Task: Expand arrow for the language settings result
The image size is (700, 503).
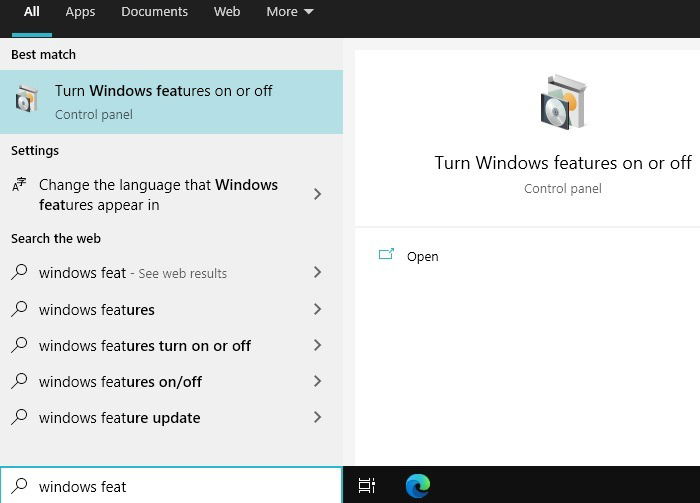Action: point(317,194)
